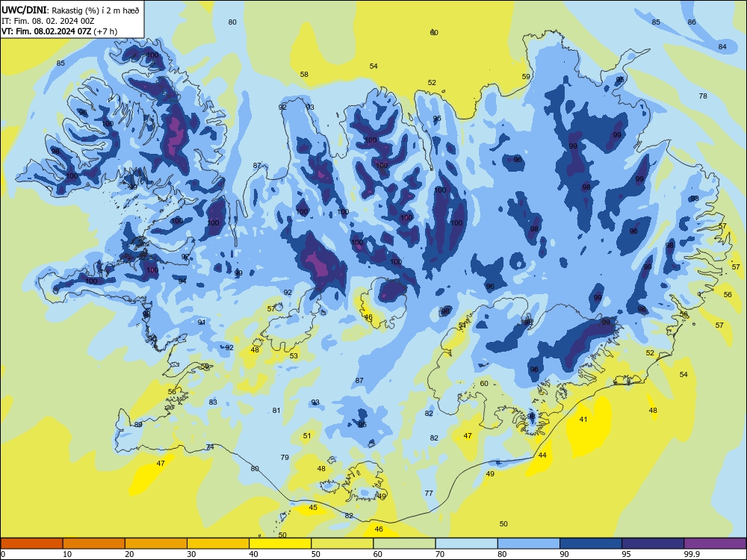Click the '45' humidity value on the map
Screen dimensions: 747x560
(313, 508)
